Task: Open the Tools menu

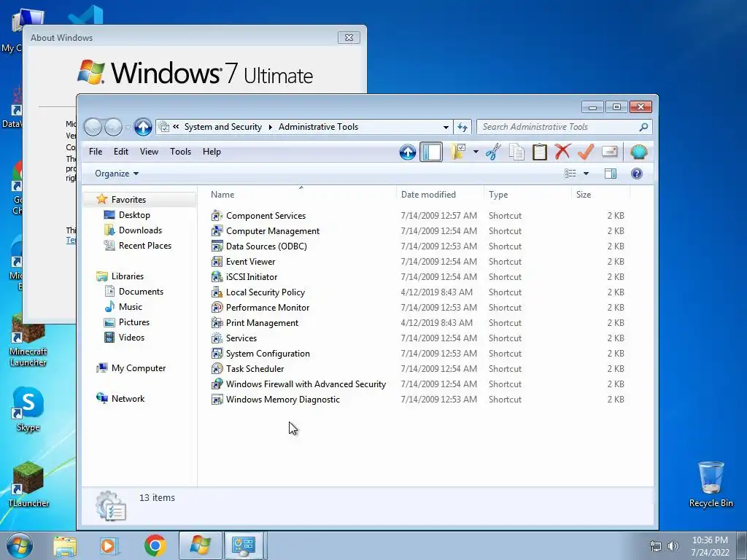Action: [x=180, y=152]
